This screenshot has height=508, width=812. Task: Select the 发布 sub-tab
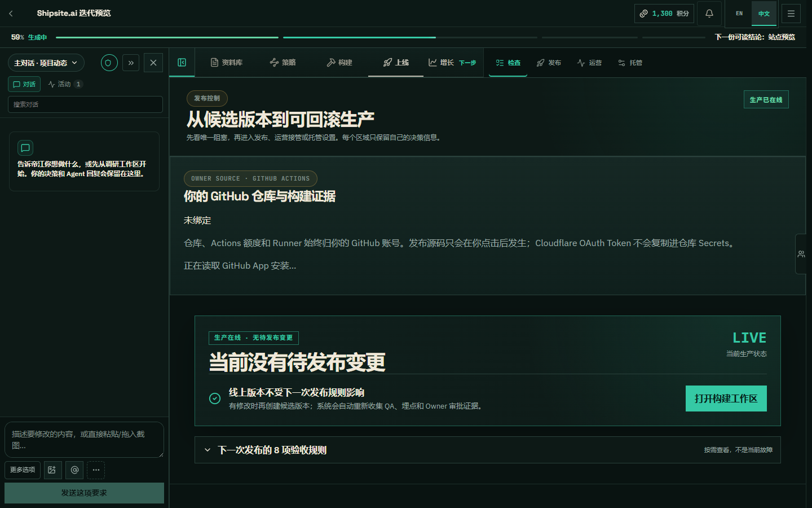click(x=549, y=63)
